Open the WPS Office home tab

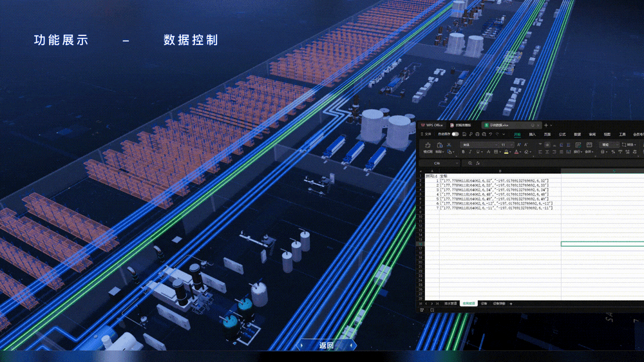(x=431, y=126)
